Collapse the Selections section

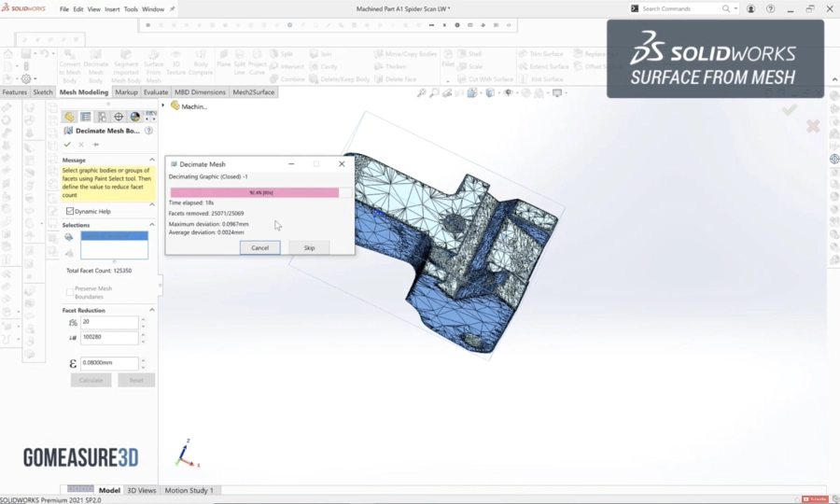[x=151, y=225]
